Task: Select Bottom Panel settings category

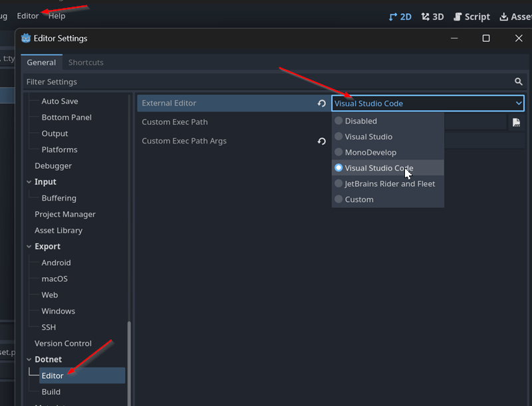Action: tap(66, 117)
